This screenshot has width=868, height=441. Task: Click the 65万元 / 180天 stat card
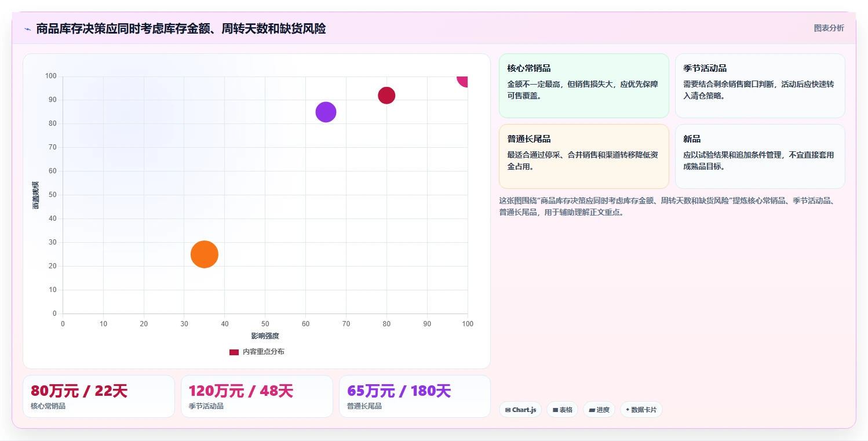[415, 396]
